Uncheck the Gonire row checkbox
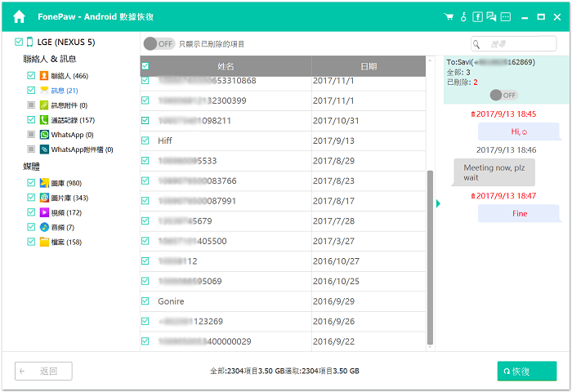Screen dimensions: 572x392 145,301
